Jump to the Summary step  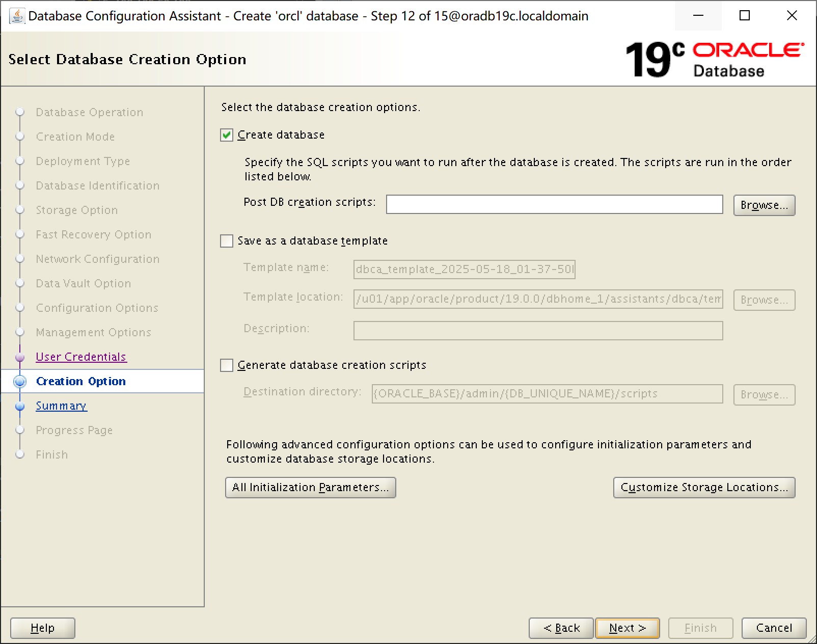61,406
